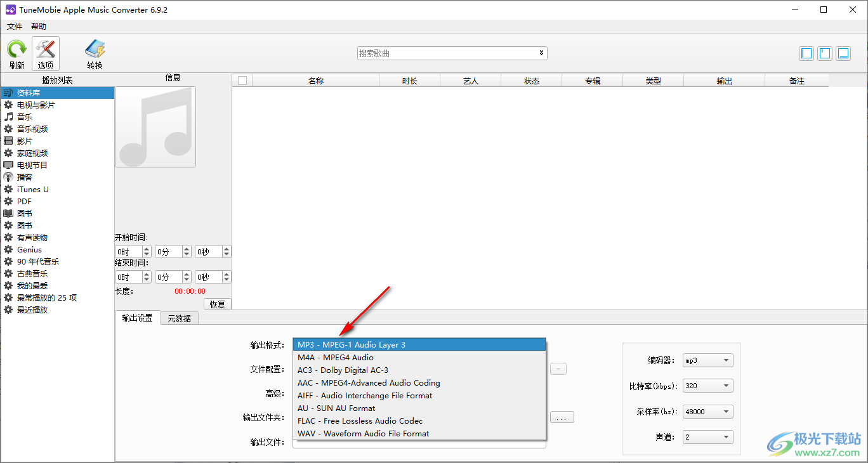The width and height of the screenshot is (868, 463).
Task: Open 电视与影片 playlist
Action: click(x=58, y=105)
